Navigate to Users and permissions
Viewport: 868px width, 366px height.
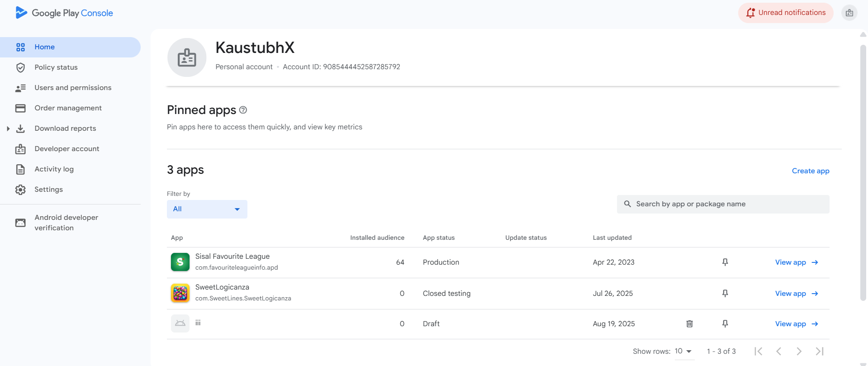[73, 88]
